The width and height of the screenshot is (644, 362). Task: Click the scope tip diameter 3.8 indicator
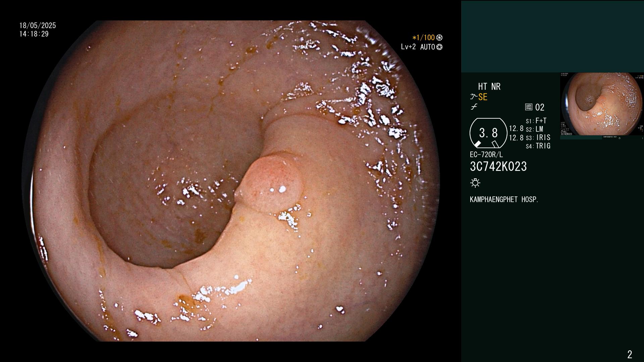[488, 133]
